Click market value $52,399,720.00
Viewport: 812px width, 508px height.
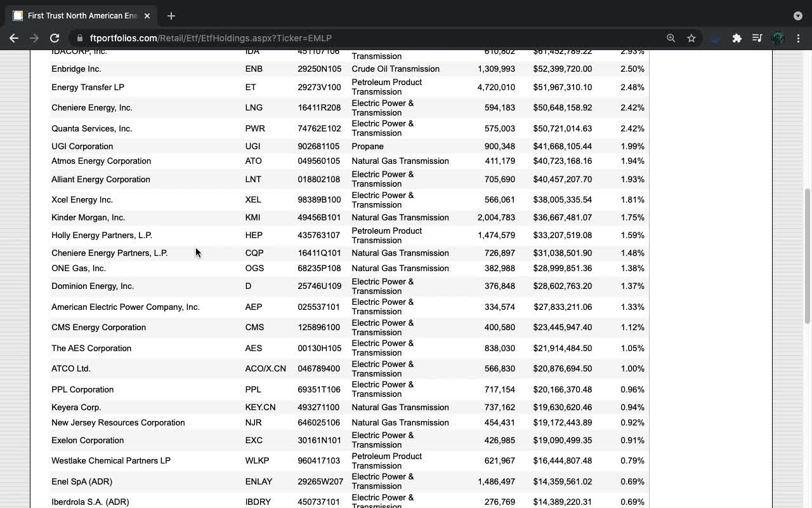(x=563, y=69)
